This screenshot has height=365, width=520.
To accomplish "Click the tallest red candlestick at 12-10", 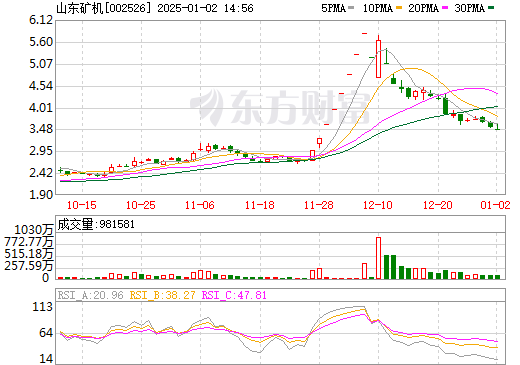I will click(378, 59).
